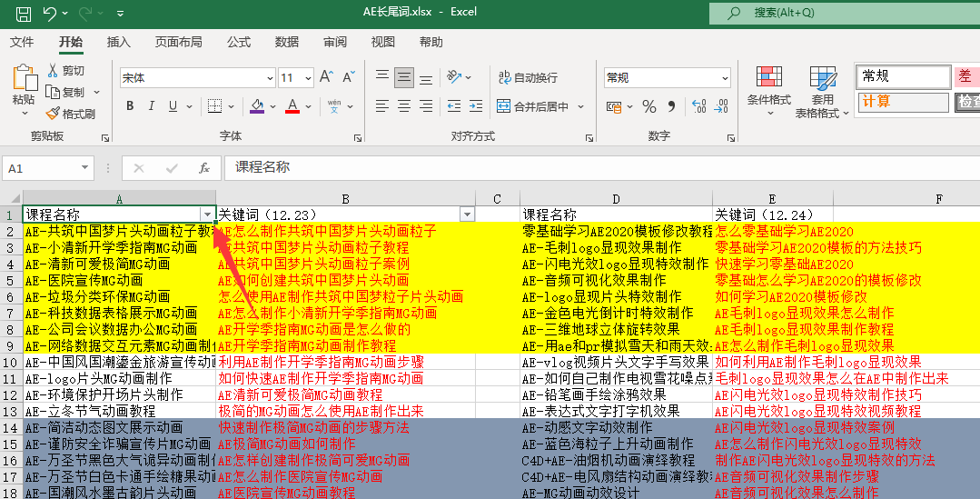This screenshot has height=499, width=980.
Task: Click the Name Box showing A1
Action: (48, 167)
